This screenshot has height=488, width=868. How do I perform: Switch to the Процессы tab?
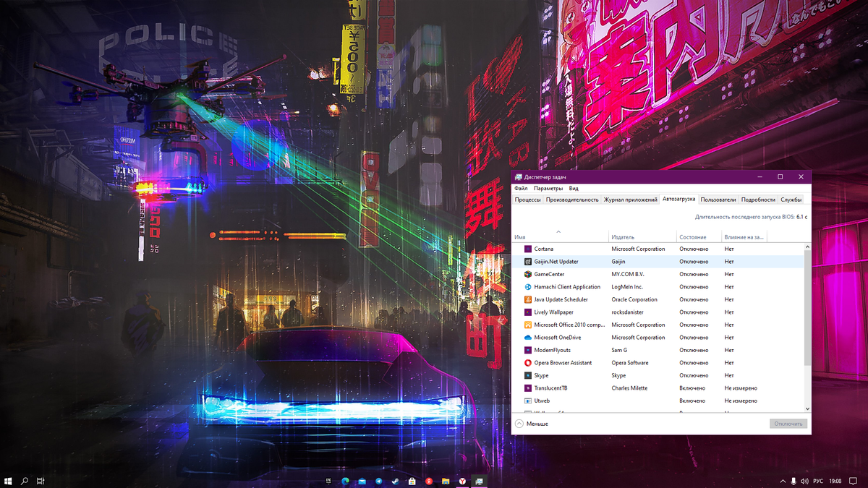[528, 200]
